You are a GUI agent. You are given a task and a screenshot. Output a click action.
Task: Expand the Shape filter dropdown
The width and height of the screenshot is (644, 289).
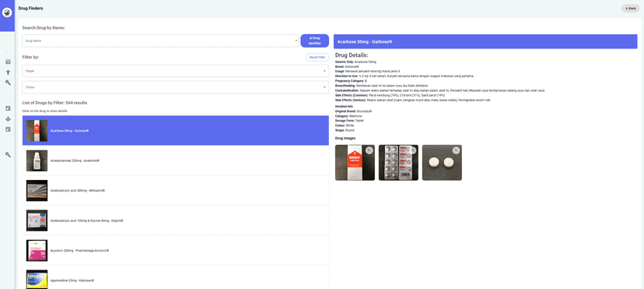tap(176, 71)
